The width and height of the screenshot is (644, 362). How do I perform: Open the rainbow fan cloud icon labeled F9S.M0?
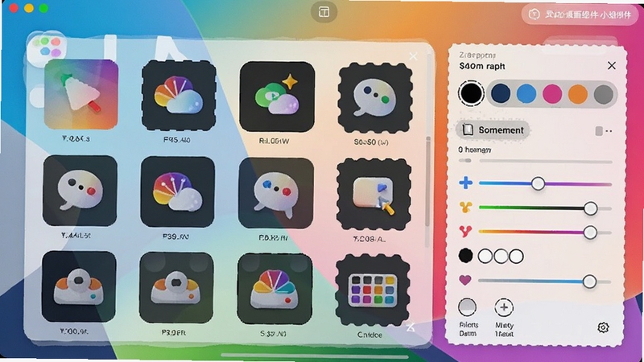[x=179, y=95]
